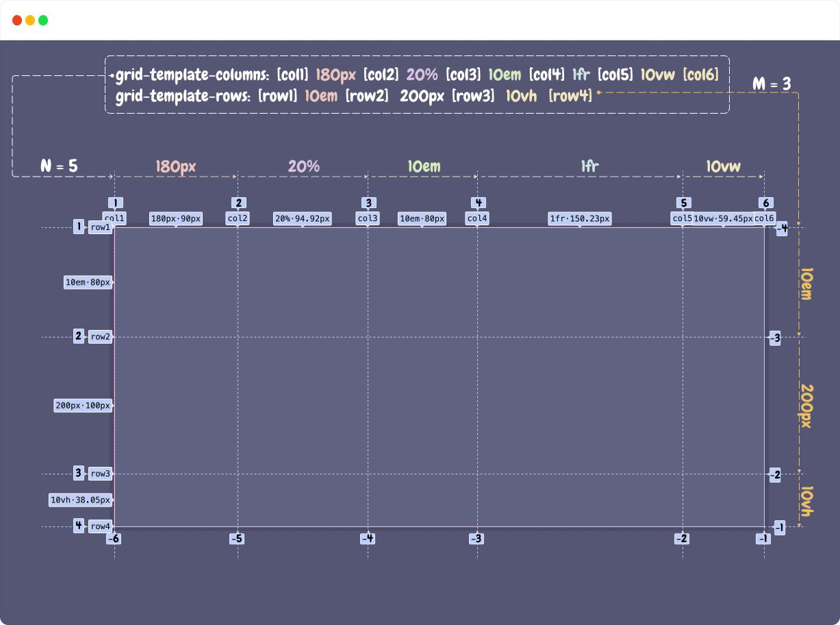The height and width of the screenshot is (625, 840).
Task: Select the row1 line name label
Action: tap(100, 227)
